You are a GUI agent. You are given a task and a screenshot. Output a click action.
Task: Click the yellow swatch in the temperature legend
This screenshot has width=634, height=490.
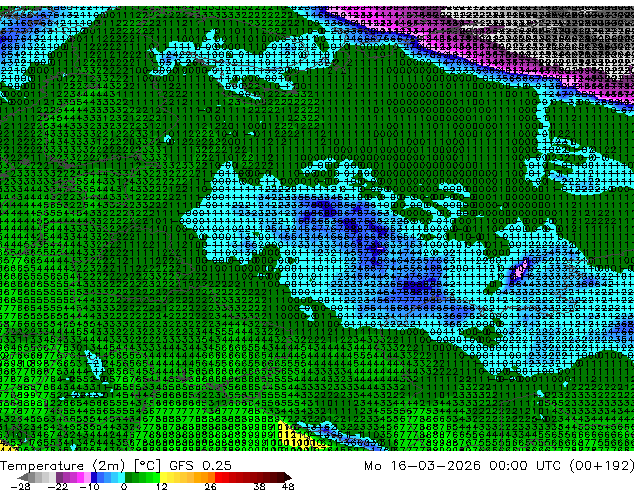(163, 477)
